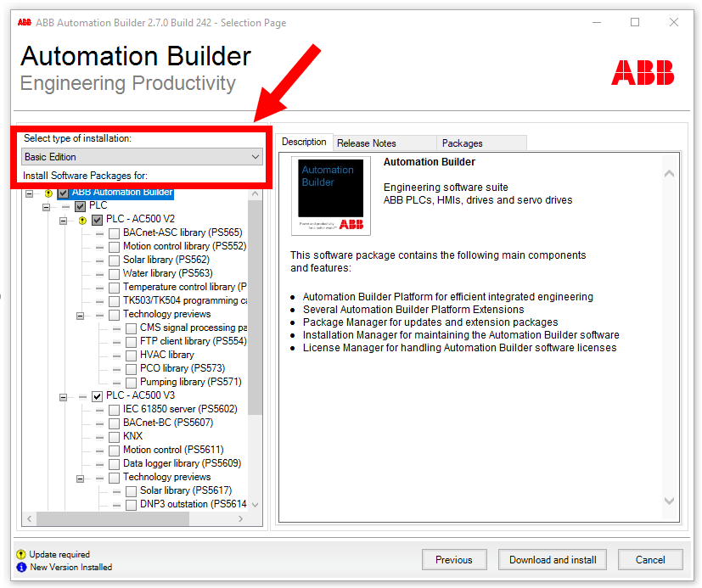The image size is (702, 588).
Task: Tick the HVAC library checkbox
Action: point(131,356)
